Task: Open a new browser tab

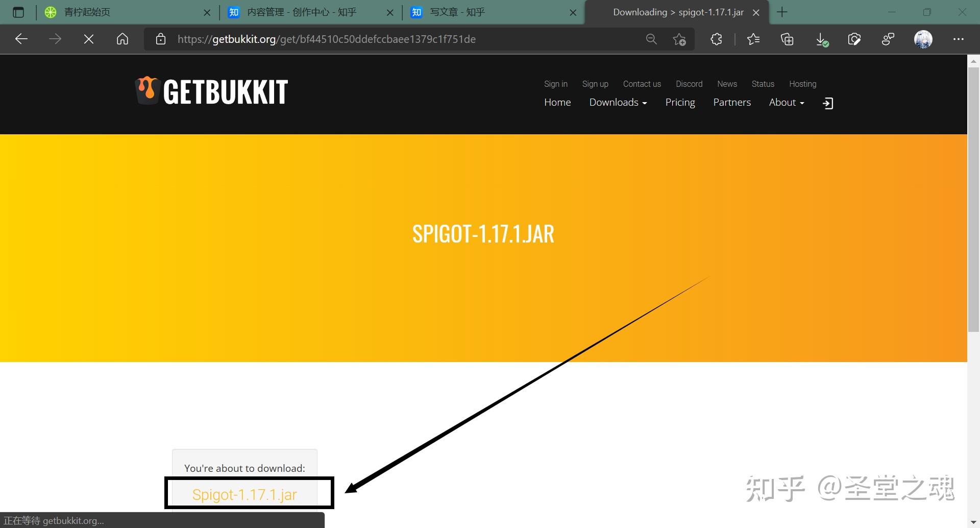Action: (782, 12)
